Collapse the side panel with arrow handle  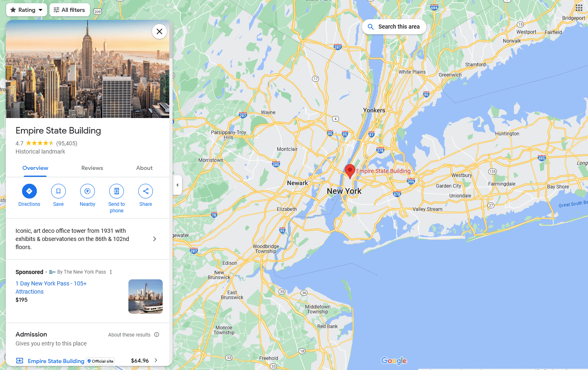click(177, 185)
